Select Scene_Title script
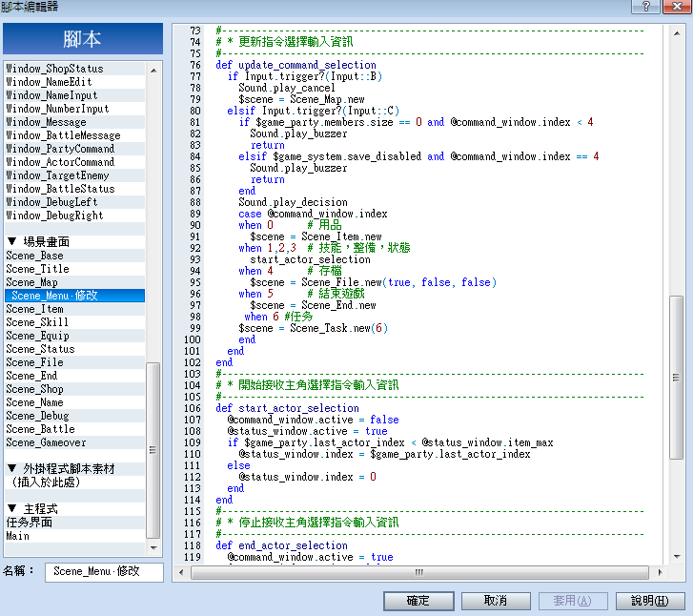Screen dimensions: 693x616 74,269
